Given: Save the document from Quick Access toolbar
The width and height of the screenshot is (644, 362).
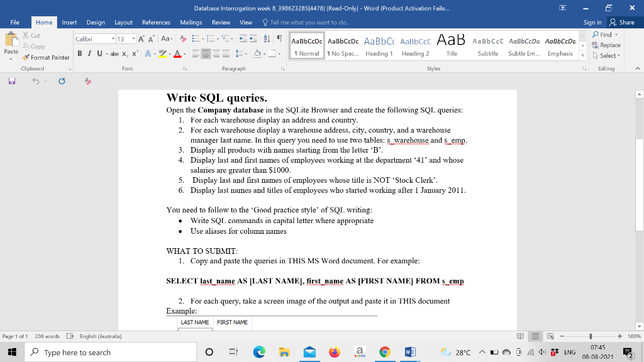Looking at the screenshot, I should coord(13,80).
